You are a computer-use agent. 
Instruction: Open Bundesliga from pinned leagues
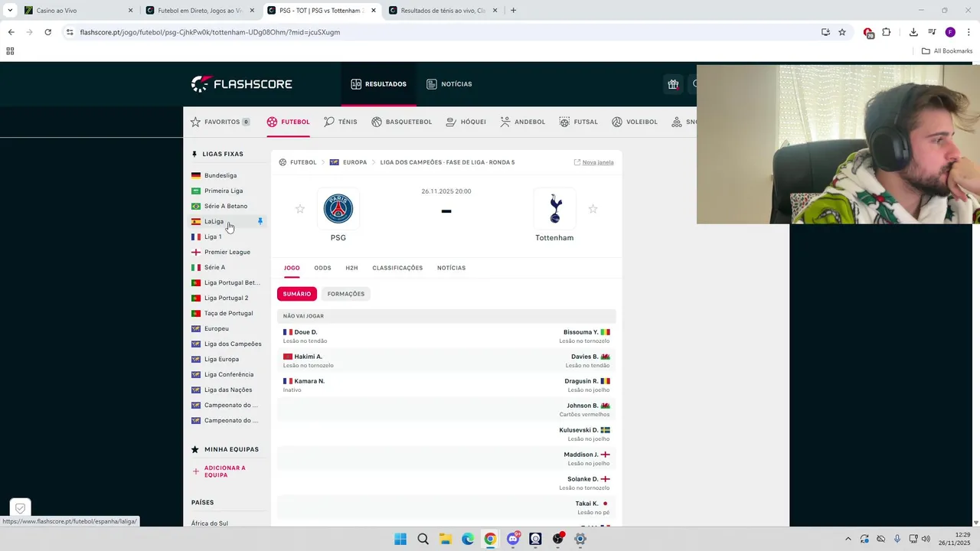tap(220, 175)
